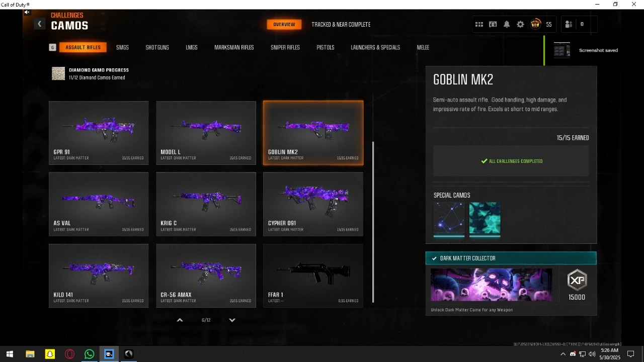This screenshot has height=362, width=644.
Task: Select the Krig C weapon card
Action: [x=206, y=204]
